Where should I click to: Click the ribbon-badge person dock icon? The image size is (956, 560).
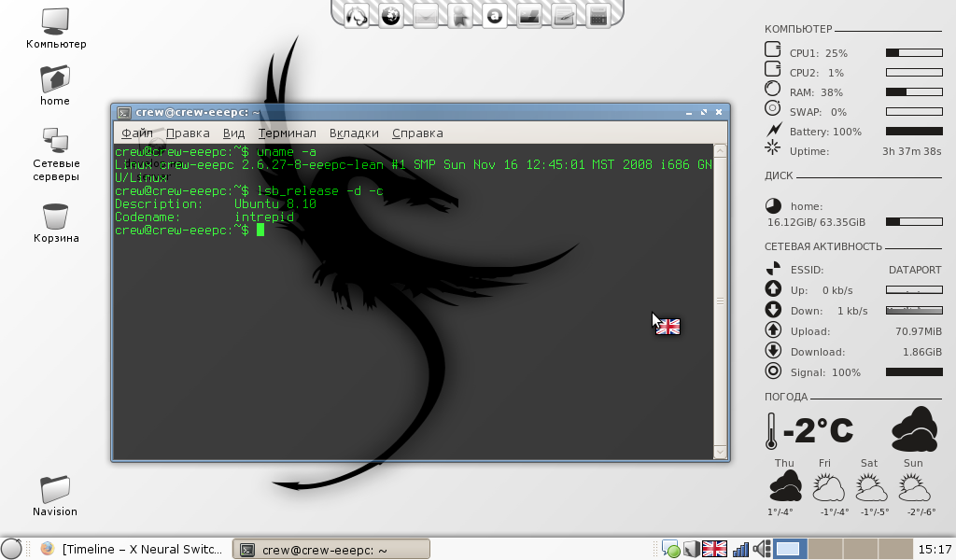pyautogui.click(x=460, y=15)
